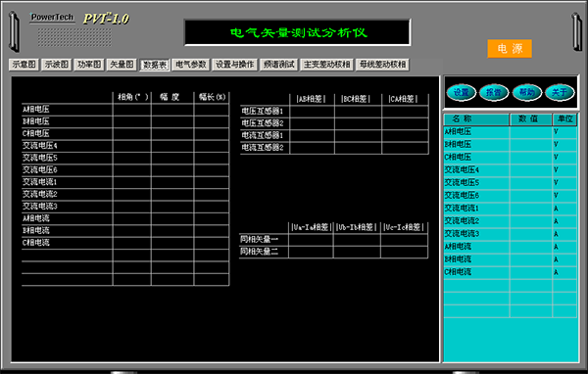Select the 频谱测试 spectrum test tab
Image resolution: width=588 pixels, height=374 pixels.
(279, 65)
